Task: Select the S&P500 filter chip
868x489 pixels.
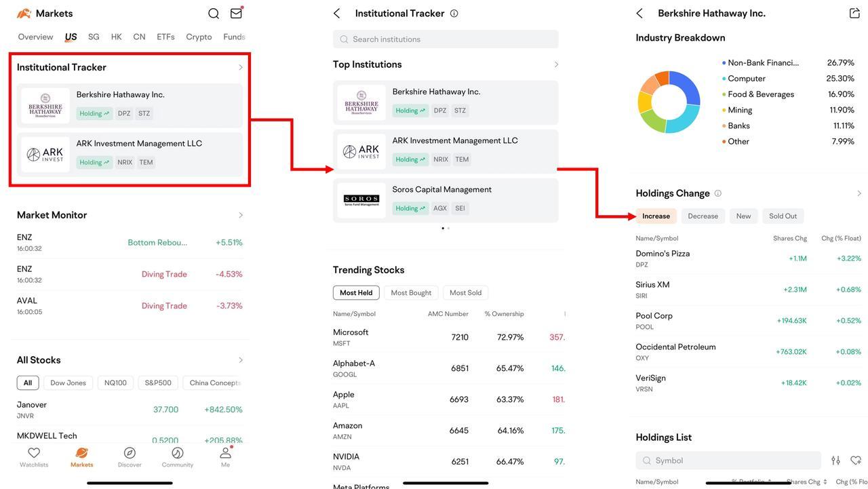Action: [x=158, y=383]
